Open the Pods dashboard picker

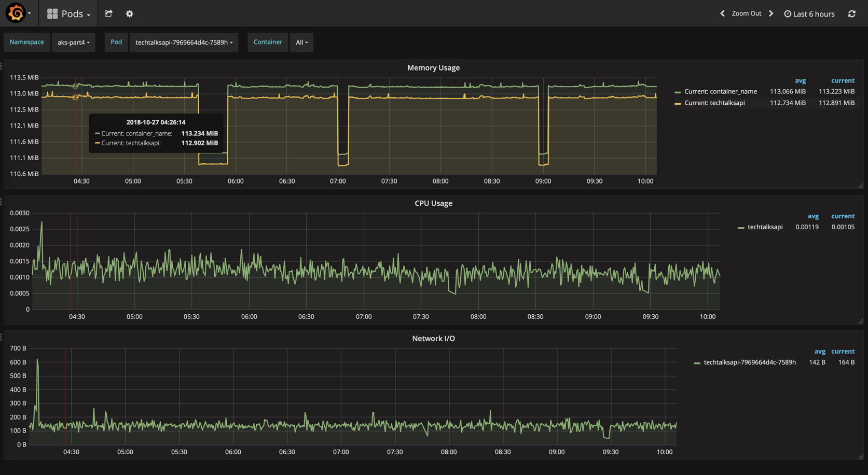(68, 13)
